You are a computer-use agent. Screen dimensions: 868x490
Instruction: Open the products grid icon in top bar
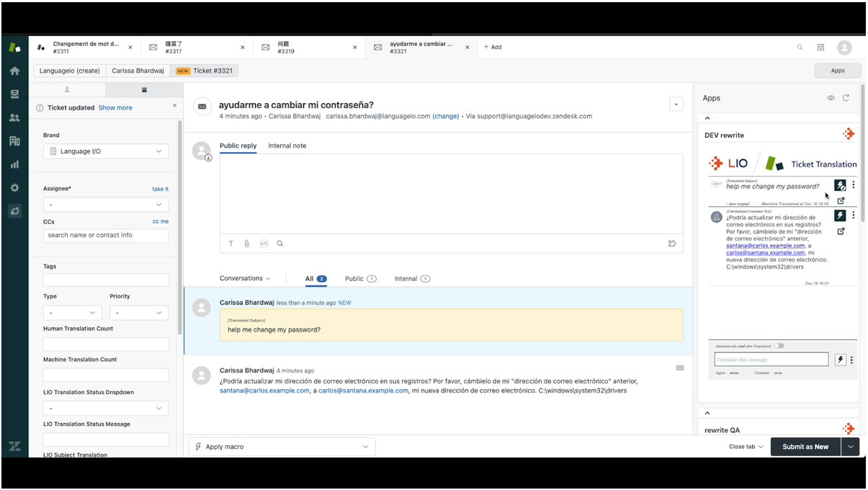point(820,47)
